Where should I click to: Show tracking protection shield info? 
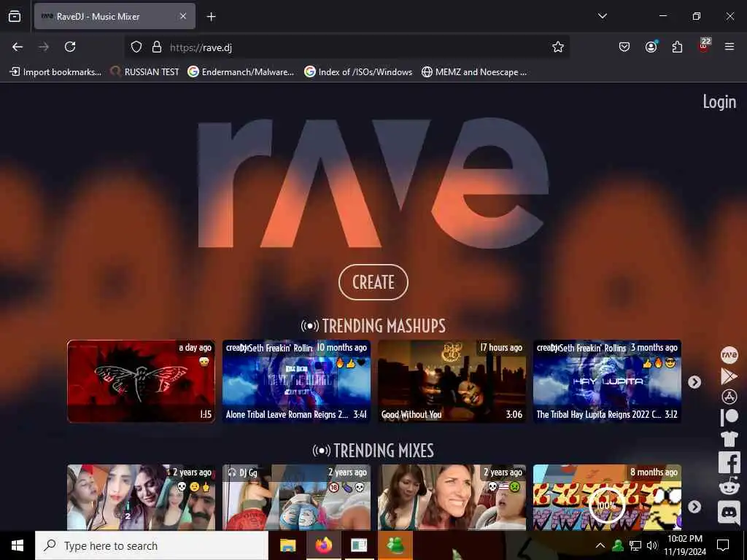coord(136,47)
